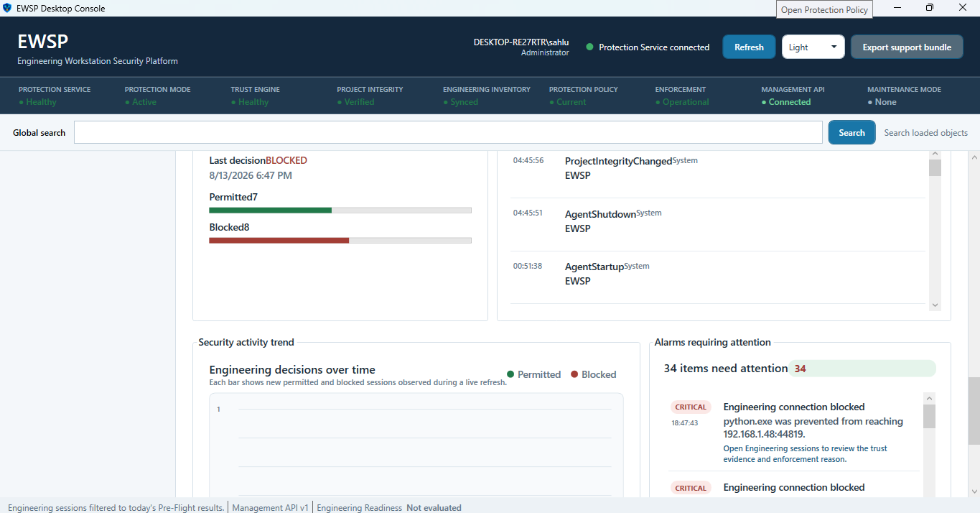This screenshot has width=980, height=513.
Task: Click the Engineering connection blocked alarm title
Action: (794, 407)
